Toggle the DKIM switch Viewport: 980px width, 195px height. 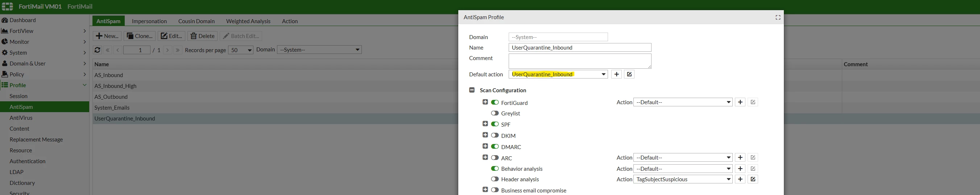[495, 135]
